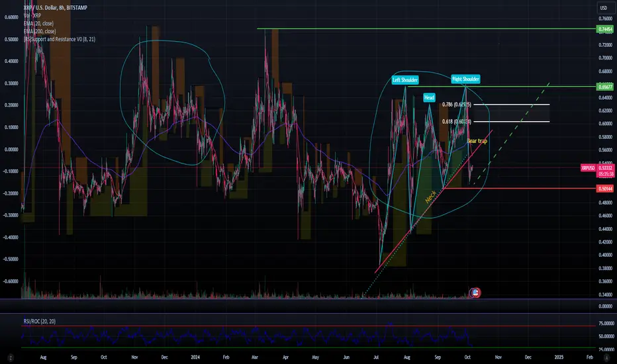The width and height of the screenshot is (617, 364).
Task: Select the EMA (200, close) indicator legend
Action: pos(39,31)
